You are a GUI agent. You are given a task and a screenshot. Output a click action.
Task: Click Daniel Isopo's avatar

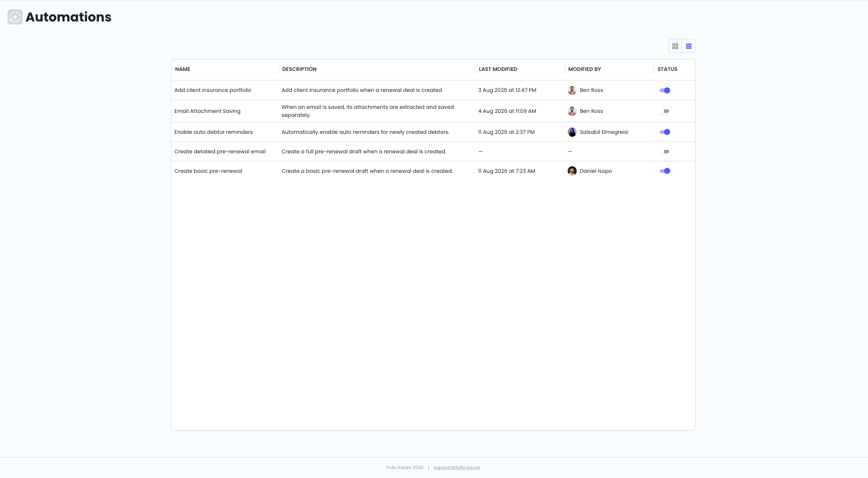572,171
